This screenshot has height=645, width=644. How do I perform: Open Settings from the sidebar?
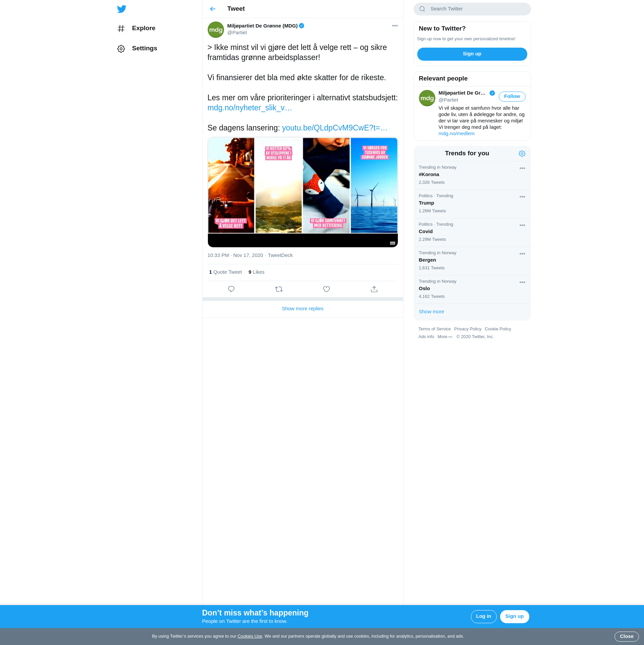click(137, 48)
